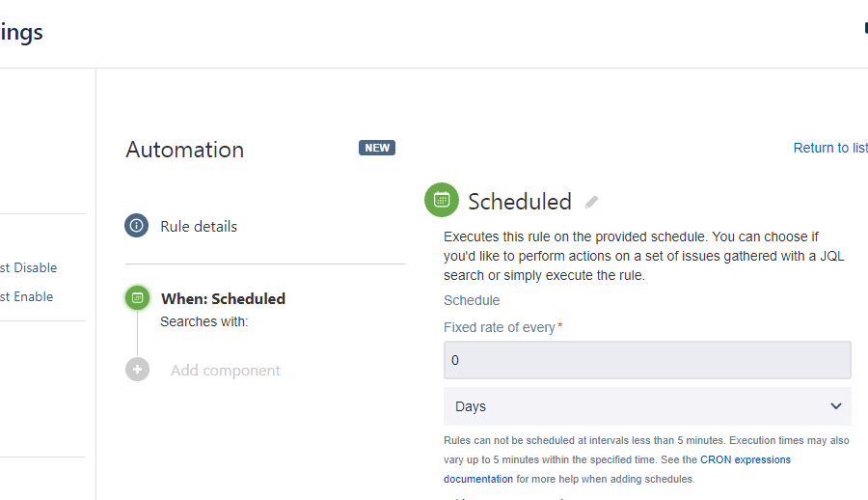868x500 pixels.
Task: Click the large calendar icon by Scheduled heading
Action: tap(442, 200)
